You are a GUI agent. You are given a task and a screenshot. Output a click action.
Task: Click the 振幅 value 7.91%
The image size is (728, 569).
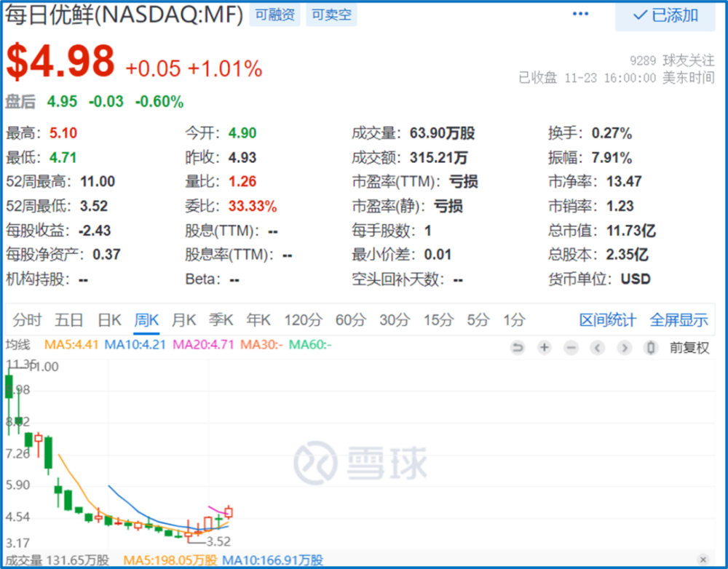coord(612,158)
